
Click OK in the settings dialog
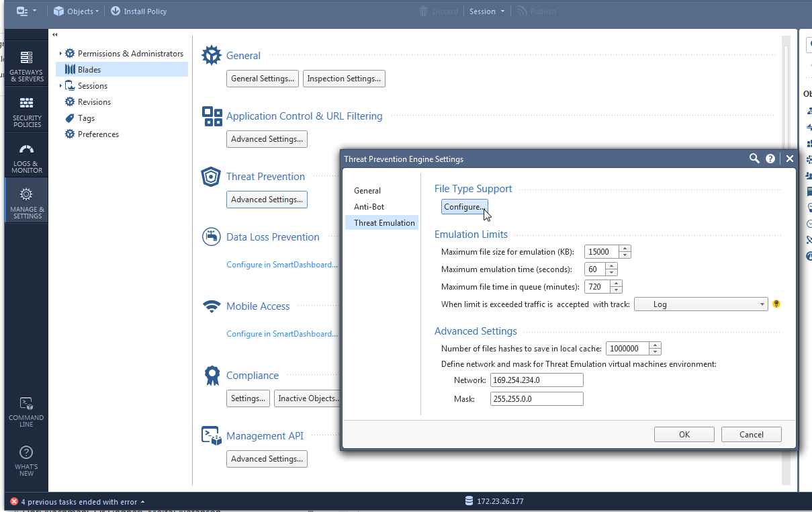click(x=684, y=435)
